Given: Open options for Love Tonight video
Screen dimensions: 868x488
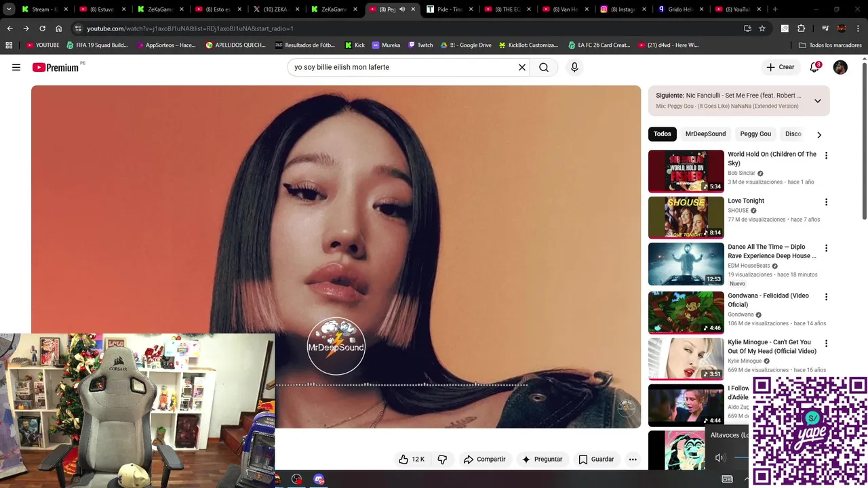Looking at the screenshot, I should (x=826, y=202).
